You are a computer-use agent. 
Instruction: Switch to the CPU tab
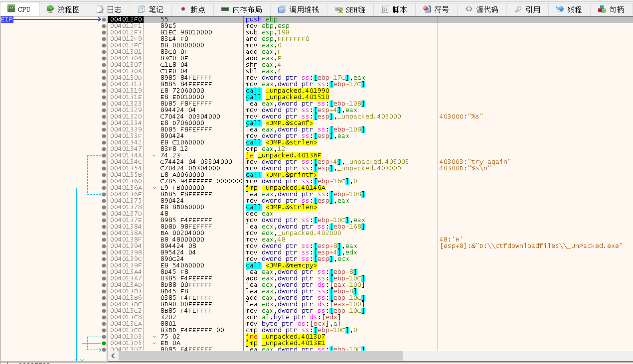pyautogui.click(x=19, y=9)
